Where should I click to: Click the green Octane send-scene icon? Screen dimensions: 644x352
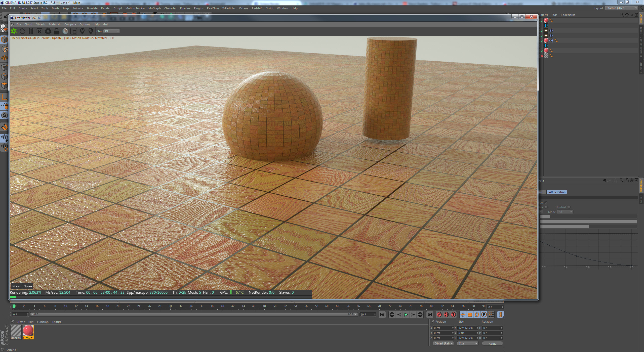point(14,31)
